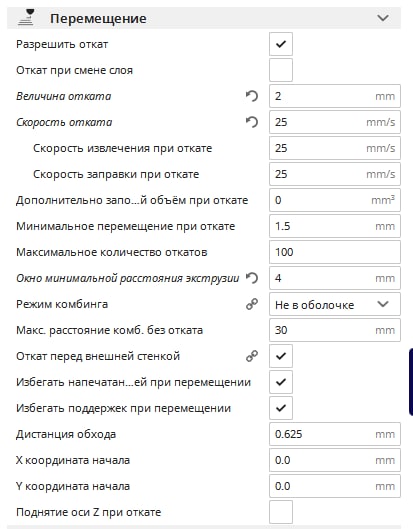Edit the Скорость отката value field
The height and width of the screenshot is (529, 413).
click(x=335, y=122)
